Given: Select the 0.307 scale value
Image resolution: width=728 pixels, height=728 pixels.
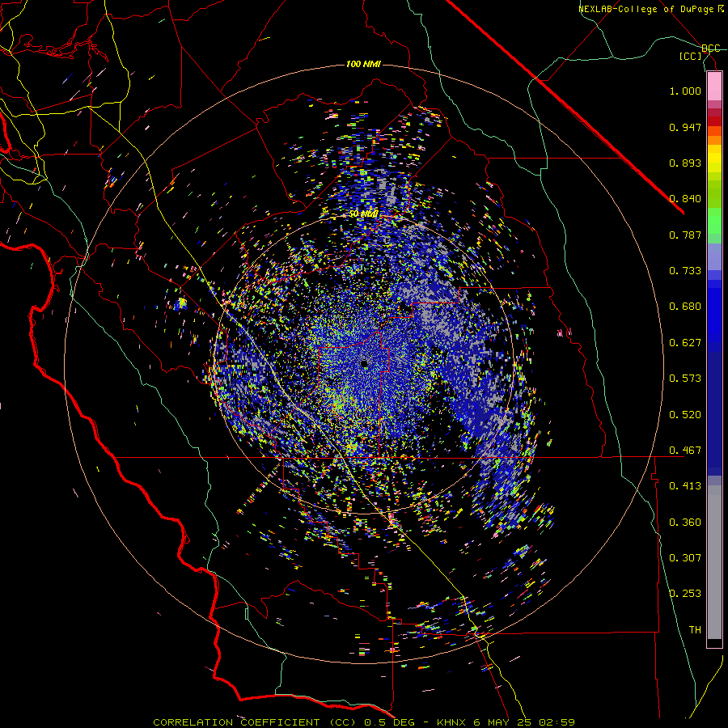Looking at the screenshot, I should point(685,558).
